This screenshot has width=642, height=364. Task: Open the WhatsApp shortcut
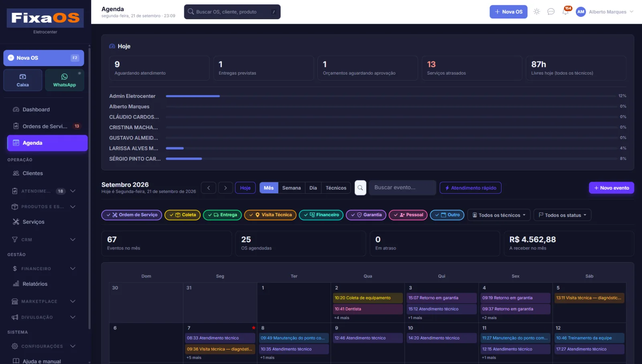point(65,80)
